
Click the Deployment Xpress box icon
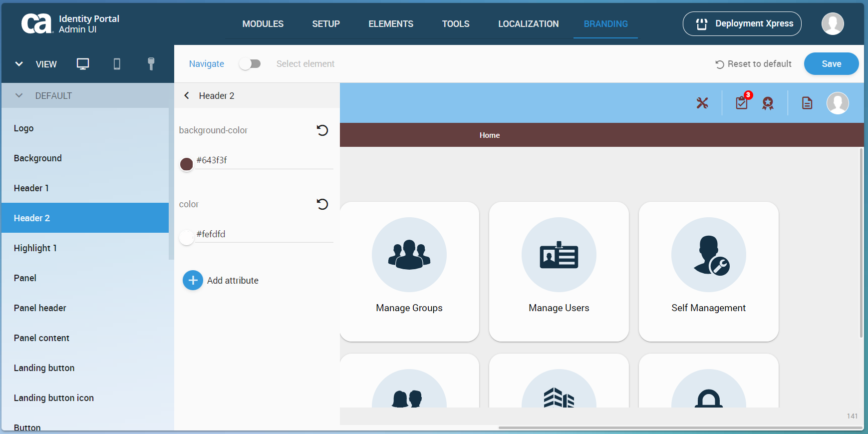[702, 24]
